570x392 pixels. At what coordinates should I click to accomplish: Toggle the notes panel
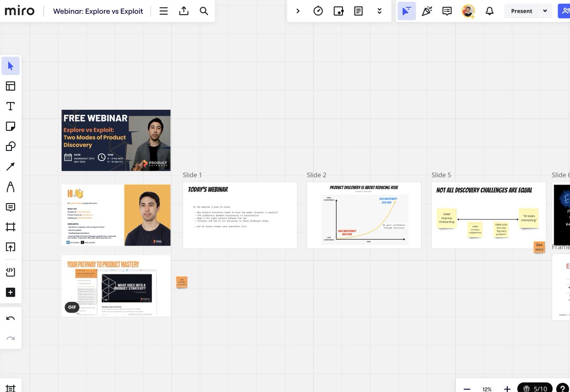click(359, 10)
